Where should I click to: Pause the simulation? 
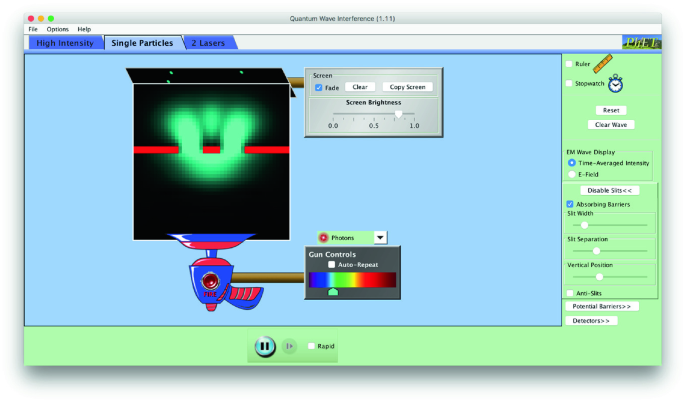click(264, 346)
